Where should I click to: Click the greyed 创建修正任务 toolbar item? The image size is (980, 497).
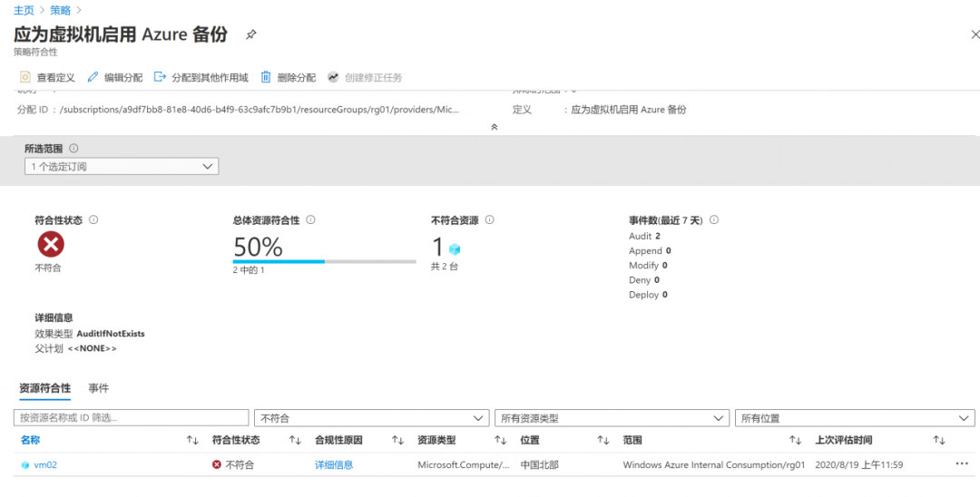365,77
